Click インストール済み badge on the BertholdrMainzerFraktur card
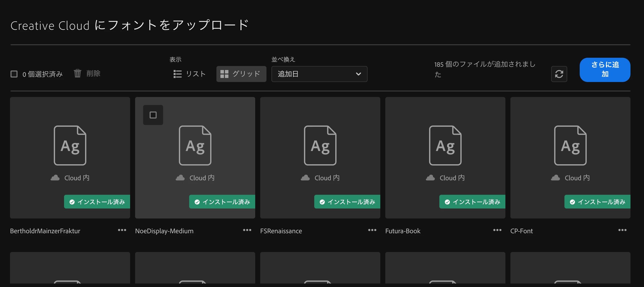The width and height of the screenshot is (644, 287). click(x=97, y=202)
